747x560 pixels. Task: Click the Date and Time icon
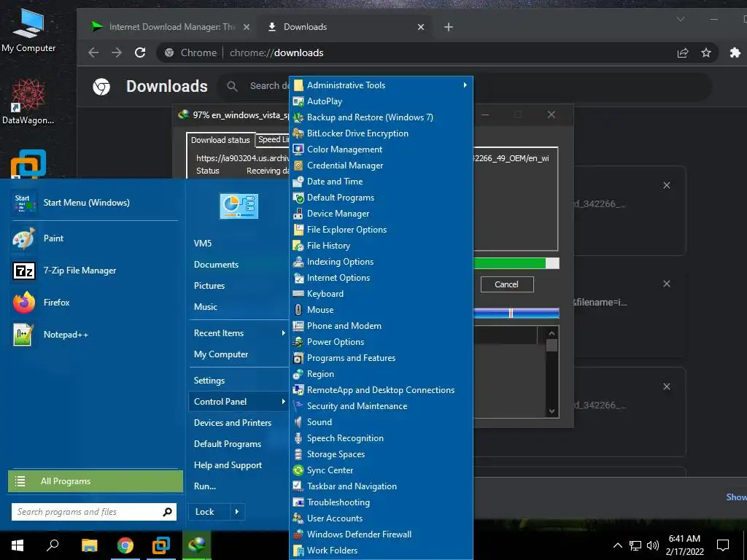coord(298,182)
